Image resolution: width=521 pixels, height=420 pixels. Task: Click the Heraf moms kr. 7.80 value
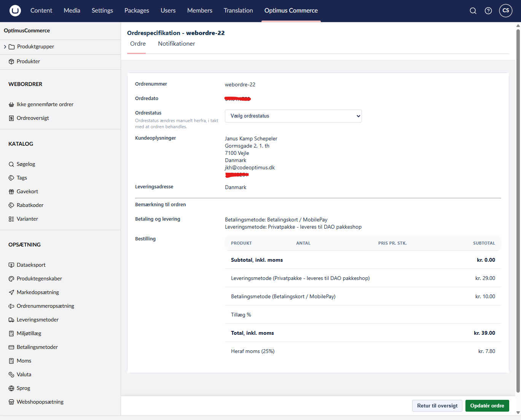[486, 352]
